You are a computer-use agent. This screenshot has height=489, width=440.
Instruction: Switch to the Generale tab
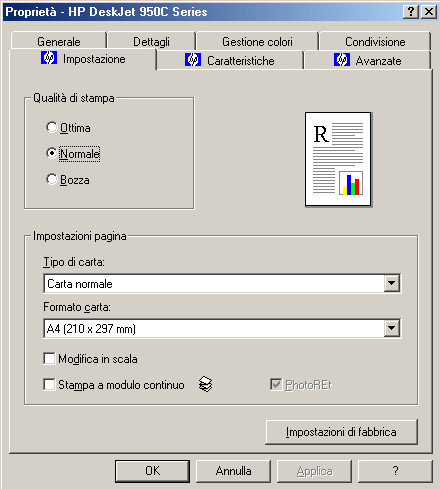tap(59, 41)
